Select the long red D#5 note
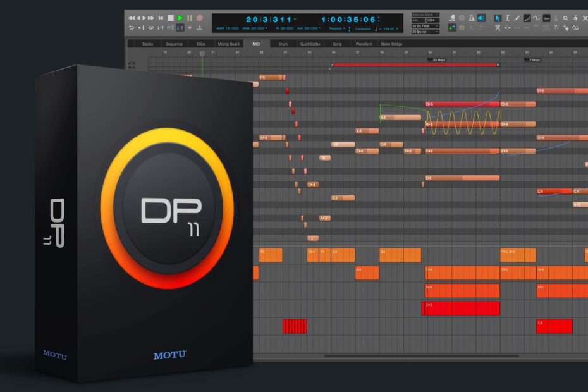Viewport: 588px width, 392px height. pyautogui.click(x=462, y=104)
